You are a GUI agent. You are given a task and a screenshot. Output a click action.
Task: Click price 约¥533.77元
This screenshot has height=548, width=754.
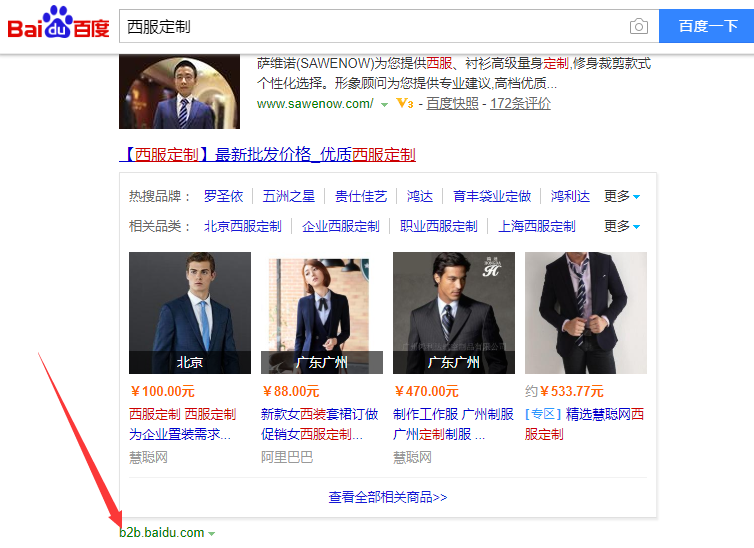click(x=565, y=391)
